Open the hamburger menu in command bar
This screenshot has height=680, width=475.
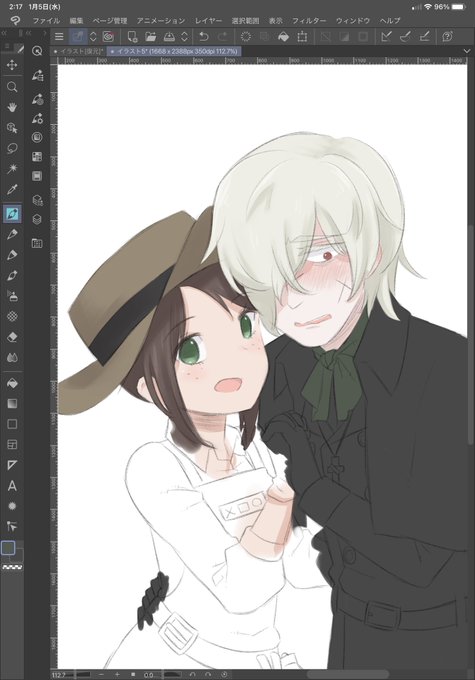[59, 37]
